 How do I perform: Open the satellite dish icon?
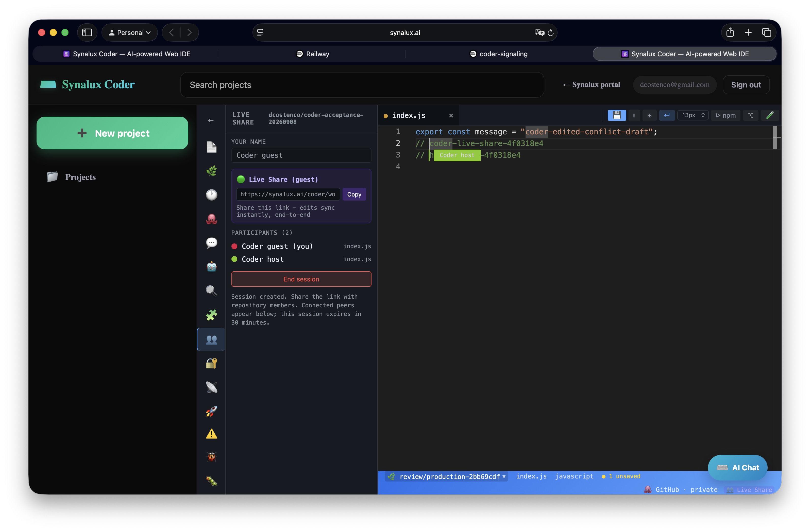(211, 387)
